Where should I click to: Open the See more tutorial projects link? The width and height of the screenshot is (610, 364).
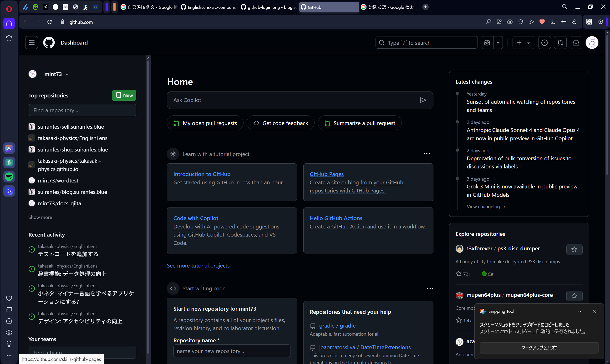coord(198,266)
